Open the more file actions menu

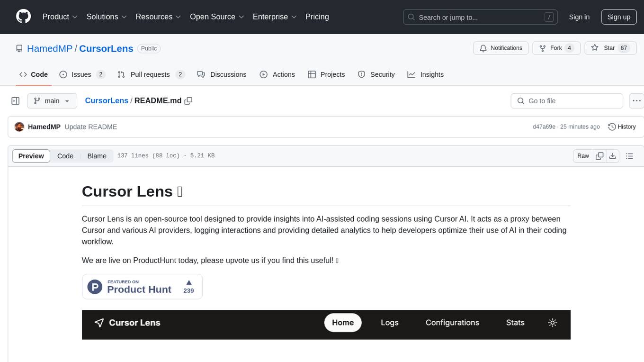(636, 101)
